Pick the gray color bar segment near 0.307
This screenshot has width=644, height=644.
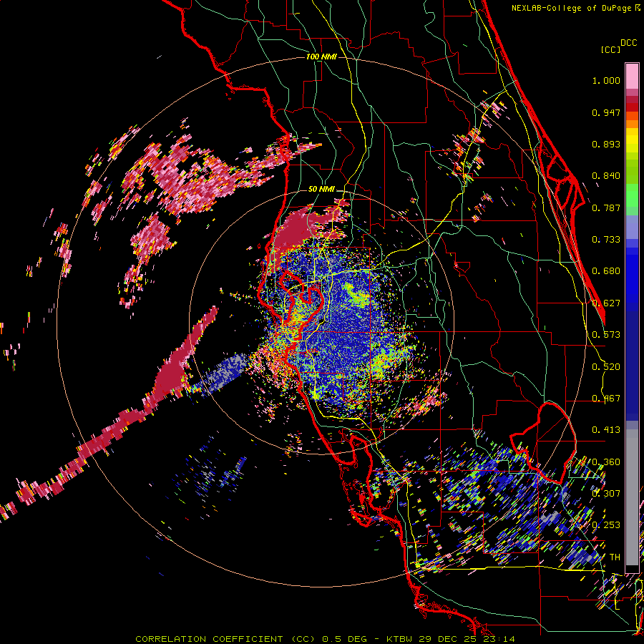[632, 497]
